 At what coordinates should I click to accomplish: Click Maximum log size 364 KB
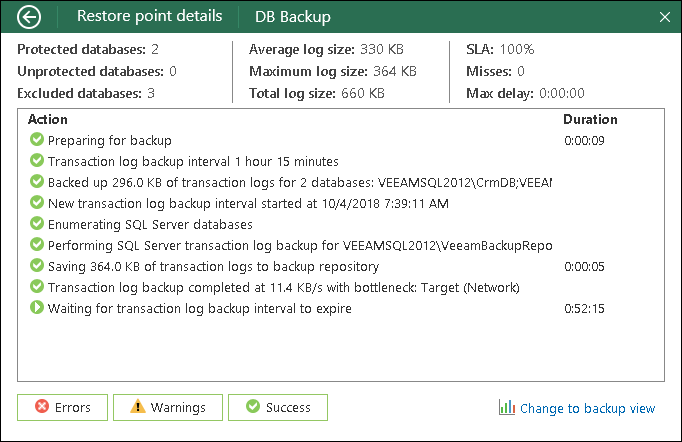click(x=395, y=71)
